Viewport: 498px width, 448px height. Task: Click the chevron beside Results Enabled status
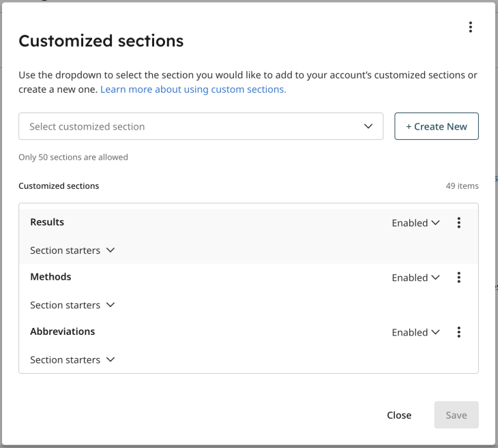435,222
